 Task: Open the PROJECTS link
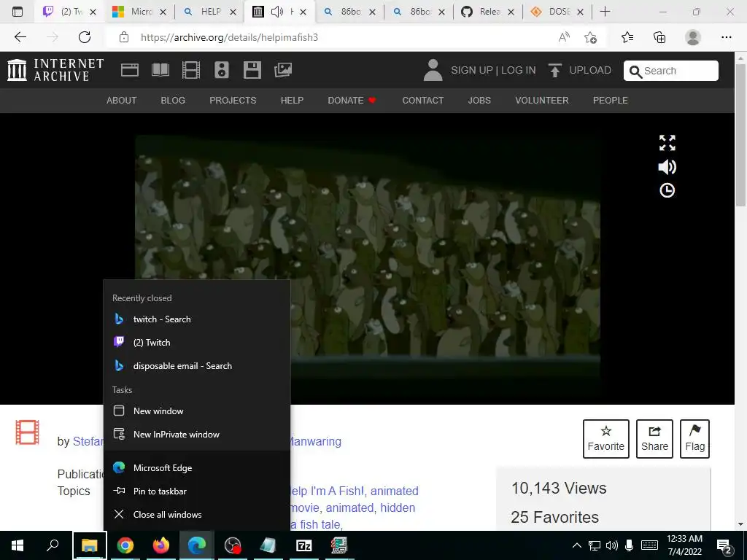coord(233,101)
